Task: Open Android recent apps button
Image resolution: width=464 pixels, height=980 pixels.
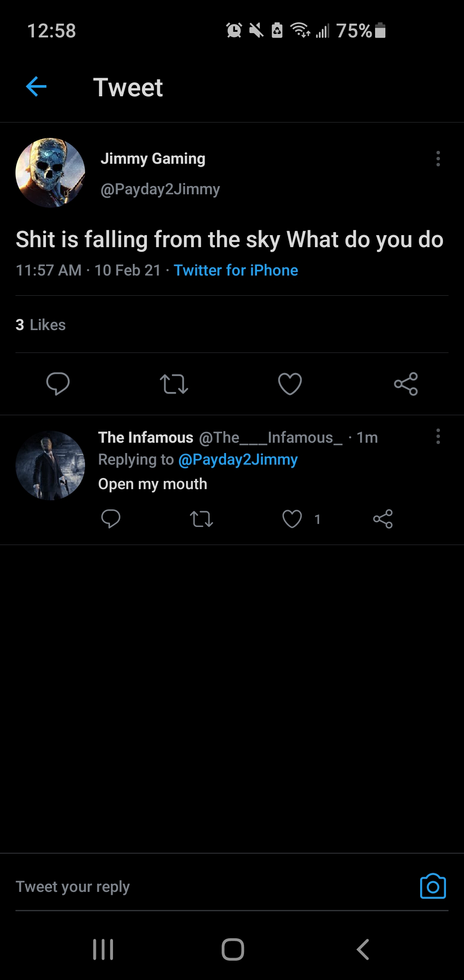Action: 103,949
